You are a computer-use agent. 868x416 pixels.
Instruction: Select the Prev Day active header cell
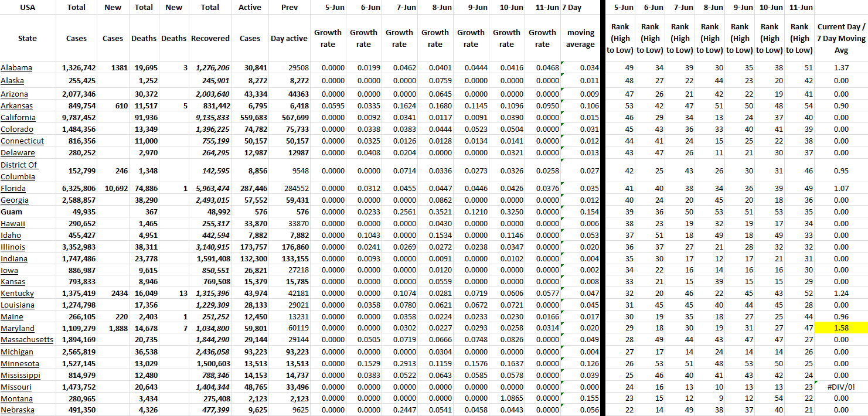[x=289, y=39]
